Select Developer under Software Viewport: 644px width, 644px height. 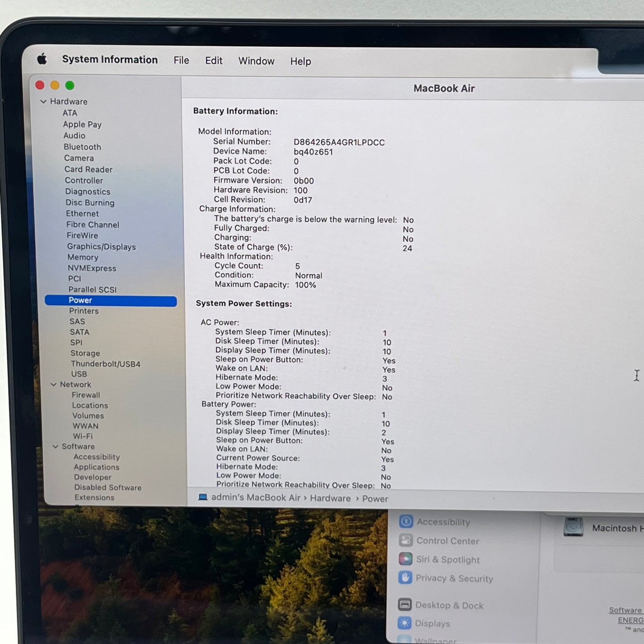pyautogui.click(x=93, y=477)
